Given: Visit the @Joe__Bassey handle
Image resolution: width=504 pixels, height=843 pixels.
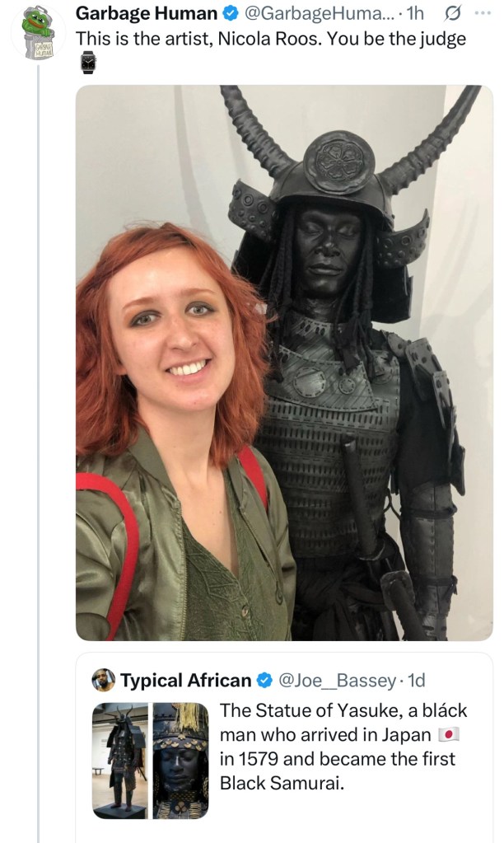Looking at the screenshot, I should pos(337,681).
